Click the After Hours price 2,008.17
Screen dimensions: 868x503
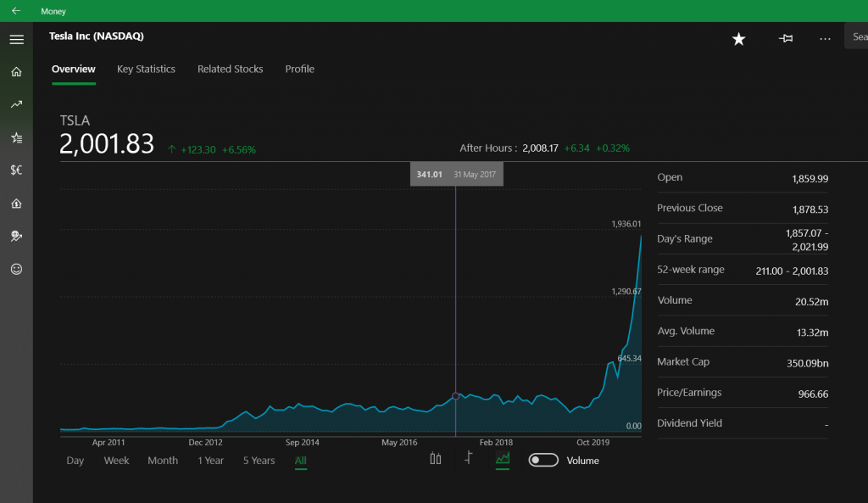point(540,148)
